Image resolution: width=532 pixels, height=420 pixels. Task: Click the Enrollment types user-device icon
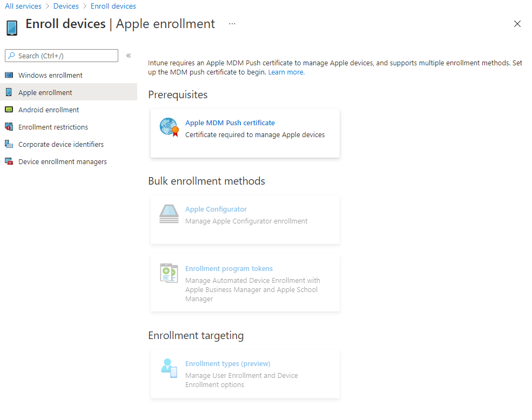[x=169, y=368]
